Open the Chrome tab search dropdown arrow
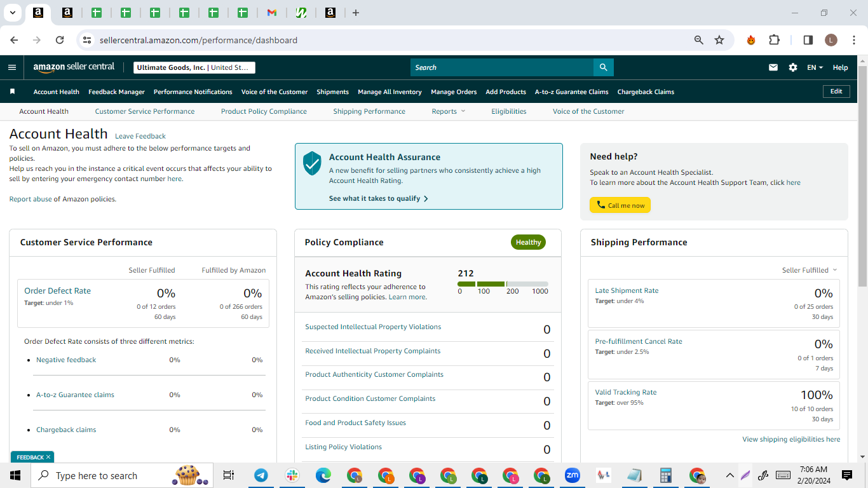 tap(12, 13)
